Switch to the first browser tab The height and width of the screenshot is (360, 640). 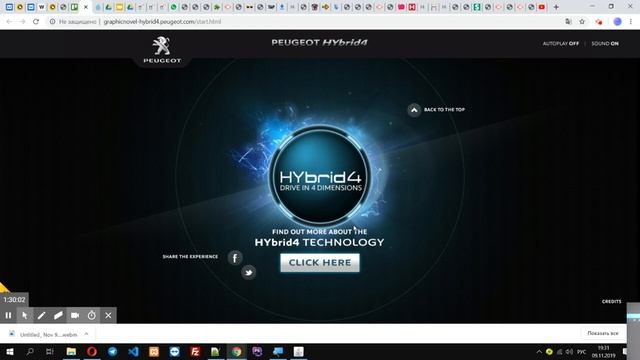(9, 7)
